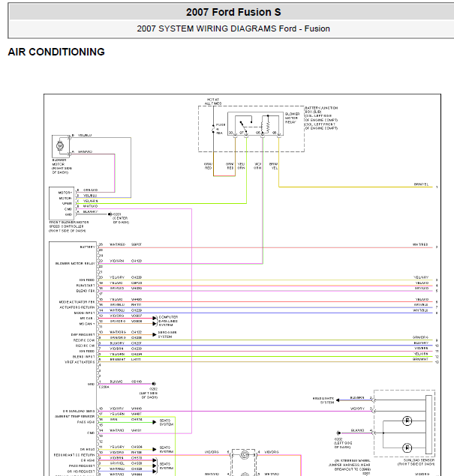This screenshot has width=454, height=476.
Task: Click the DR HSLO seats system arrow
Action: [155, 449]
